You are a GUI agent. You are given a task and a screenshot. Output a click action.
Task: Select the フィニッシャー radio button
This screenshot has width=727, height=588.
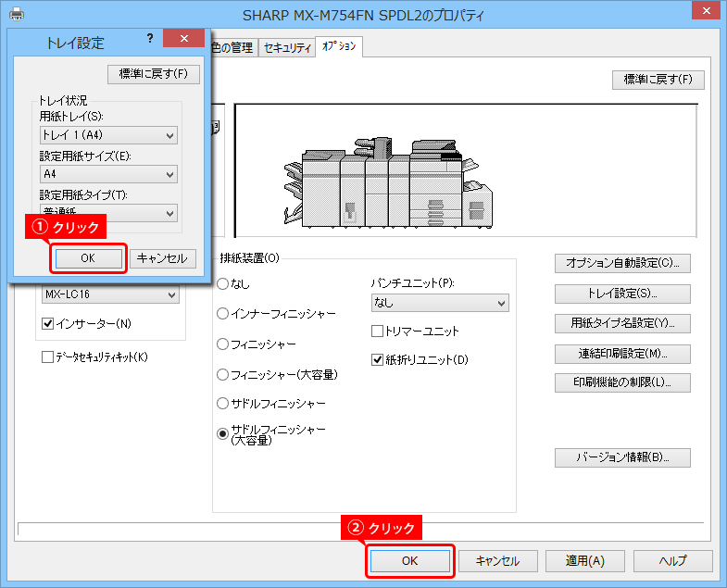click(x=222, y=344)
